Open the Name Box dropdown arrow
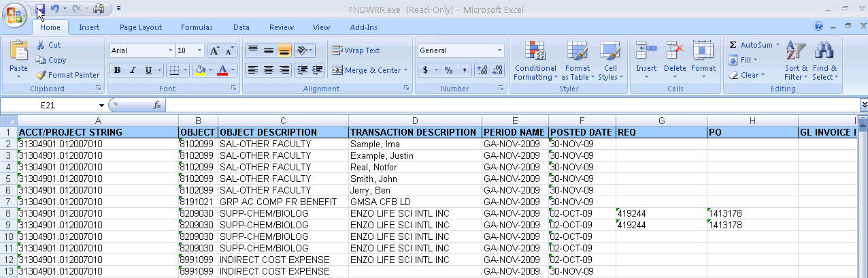The height and width of the screenshot is (278, 868). click(x=101, y=105)
